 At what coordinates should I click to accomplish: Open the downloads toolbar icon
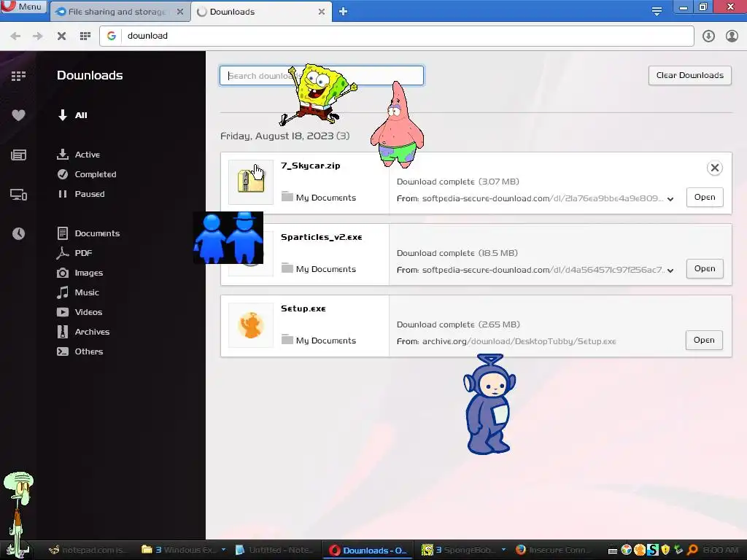[x=708, y=36]
